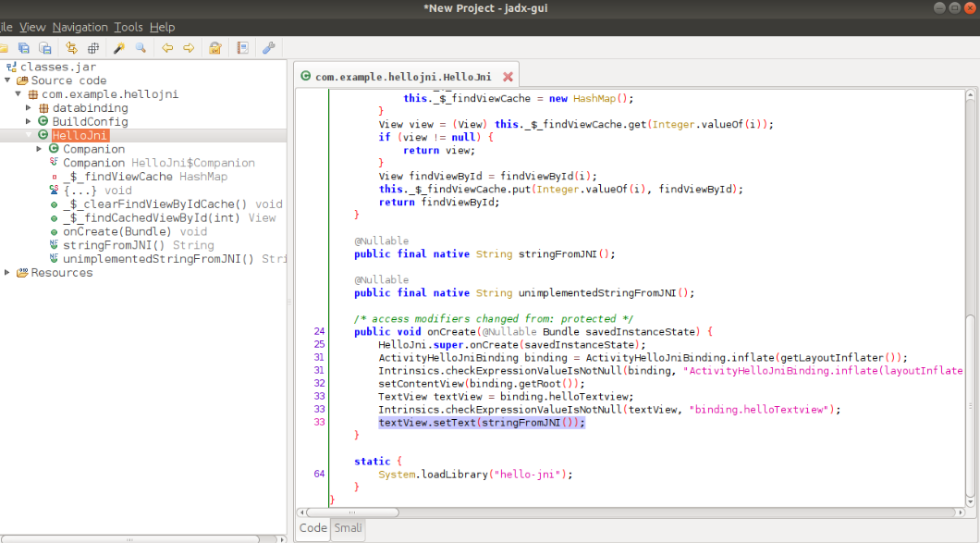Switch to the Smali tab
This screenshot has height=543, width=980.
(x=348, y=528)
